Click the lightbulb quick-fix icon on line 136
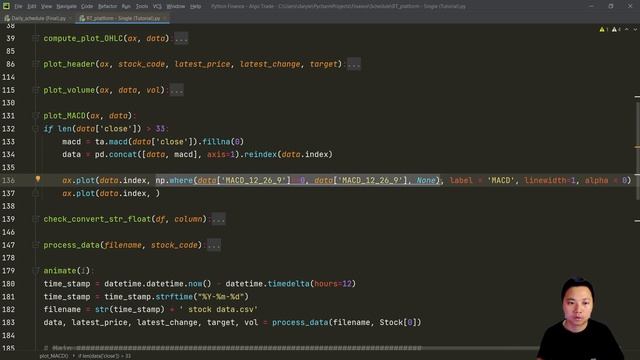Screen dimensions: 640x360 [38, 179]
